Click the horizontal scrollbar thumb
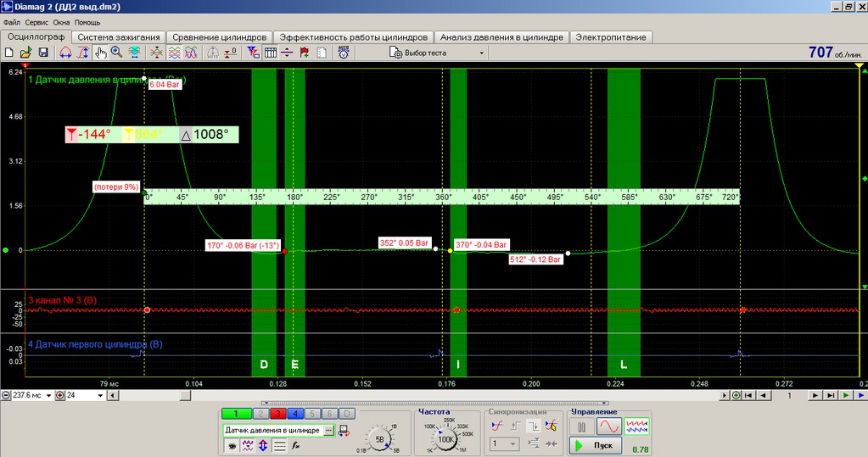This screenshot has width=868, height=457. pyautogui.click(x=186, y=396)
